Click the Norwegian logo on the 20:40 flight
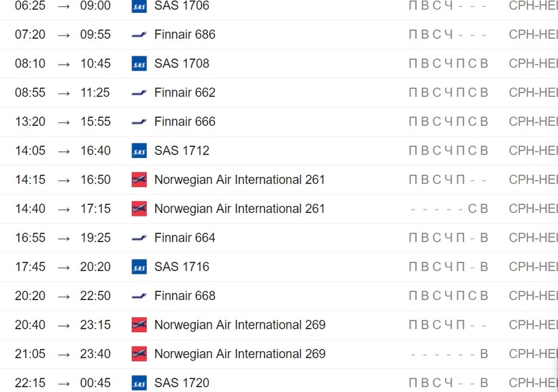Viewport: 558px width, 392px height. [x=139, y=325]
